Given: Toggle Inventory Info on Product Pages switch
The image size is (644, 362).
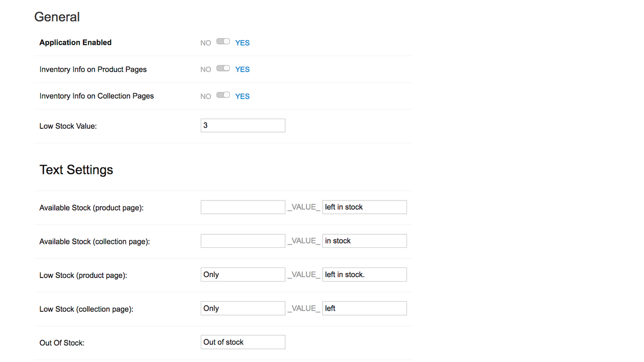Looking at the screenshot, I should coord(223,68).
